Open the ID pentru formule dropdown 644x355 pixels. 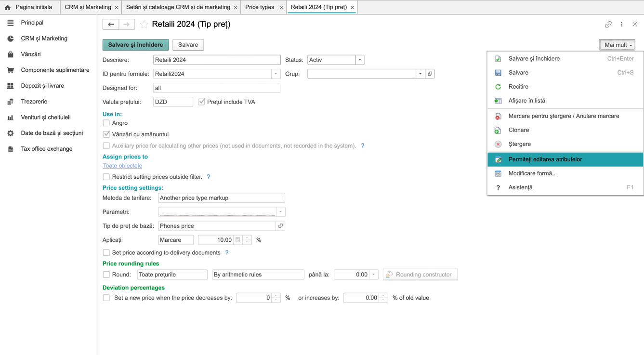pos(276,74)
